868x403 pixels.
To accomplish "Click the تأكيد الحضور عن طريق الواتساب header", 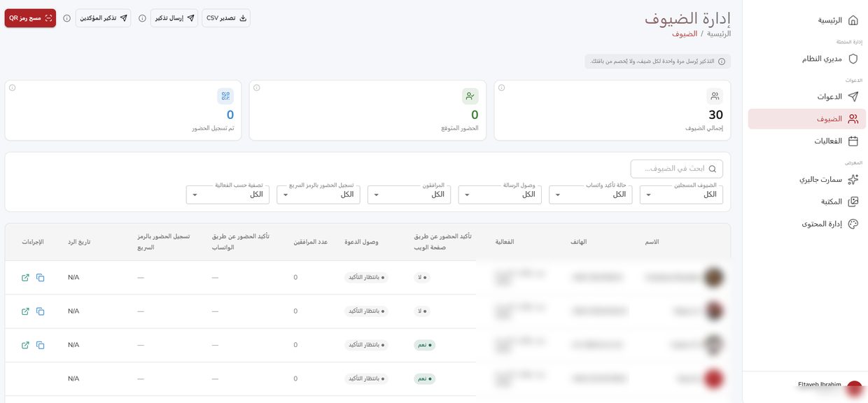I will (241, 242).
